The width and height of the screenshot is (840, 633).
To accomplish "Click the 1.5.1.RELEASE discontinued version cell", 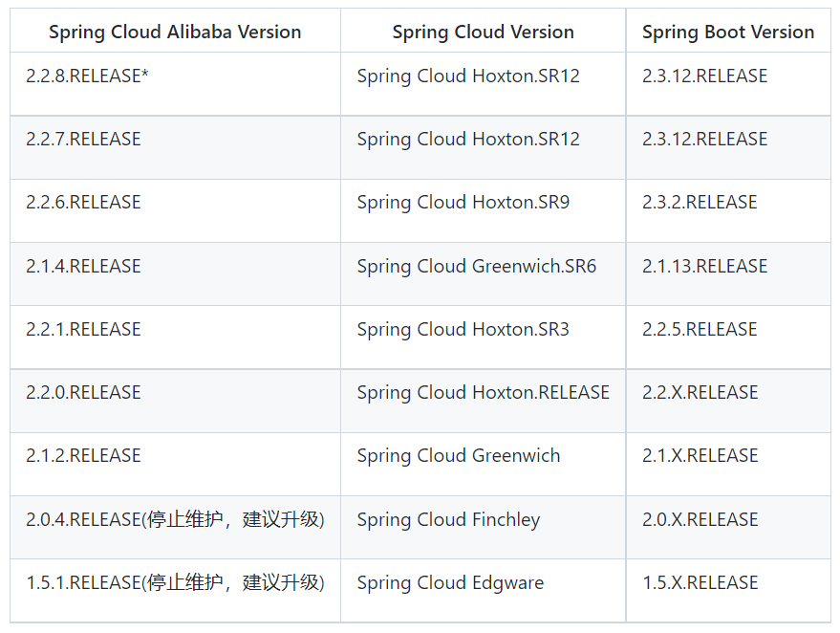I will [175, 591].
